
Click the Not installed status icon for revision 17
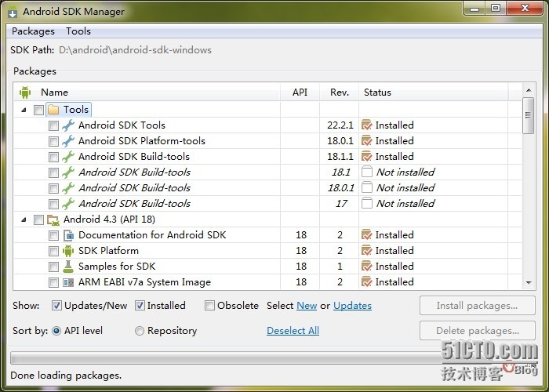(x=366, y=203)
